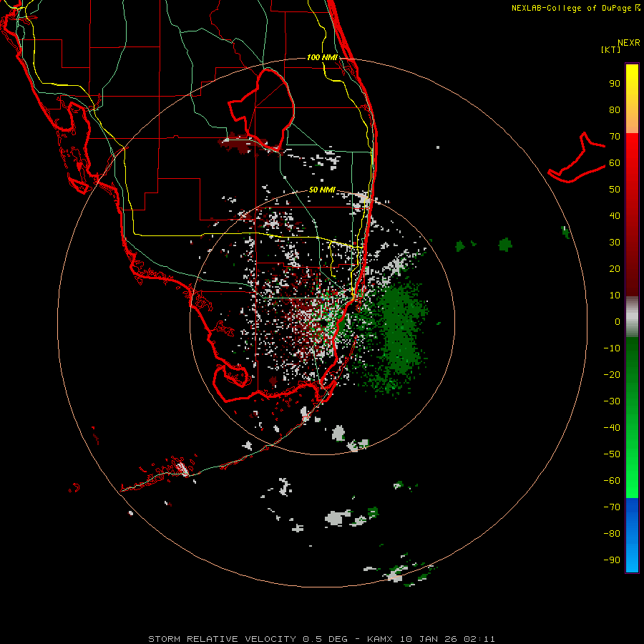
Task: Click the -10 value on velocity scale
Action: pos(612,348)
